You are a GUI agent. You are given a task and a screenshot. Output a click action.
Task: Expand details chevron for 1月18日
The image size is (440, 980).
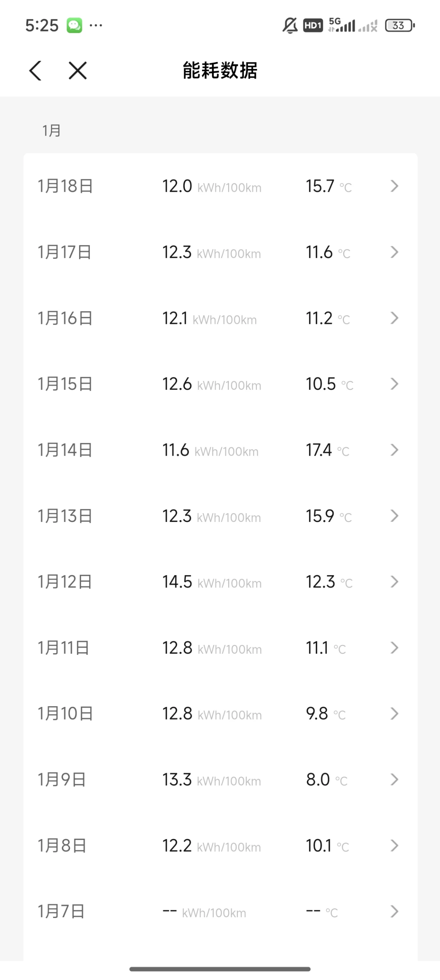click(394, 186)
